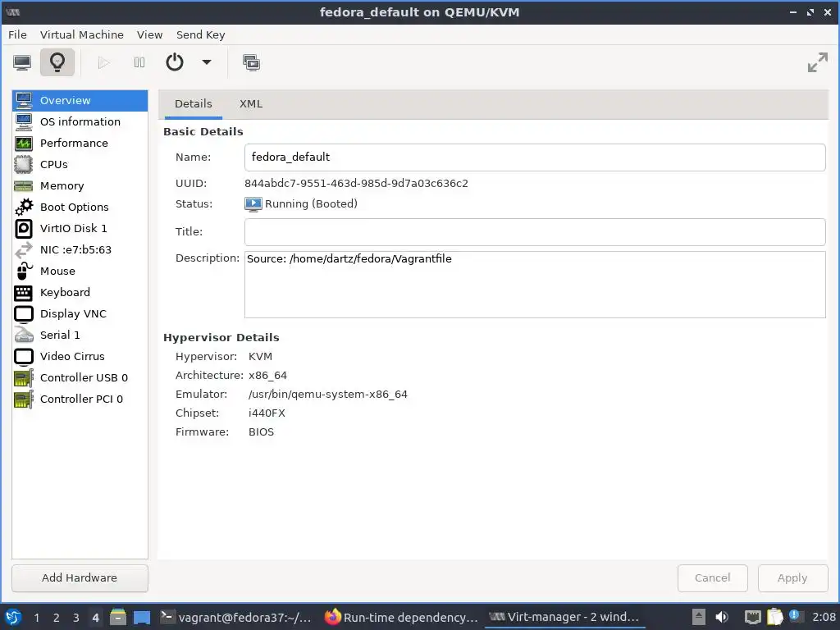Open the Virtual Machine menu
This screenshot has width=840, height=630.
pyautogui.click(x=82, y=34)
